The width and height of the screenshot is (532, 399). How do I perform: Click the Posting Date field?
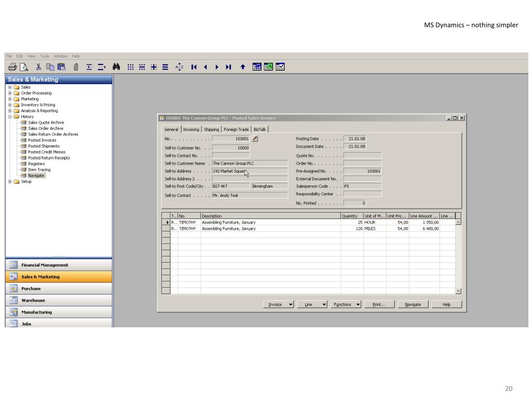pyautogui.click(x=355, y=138)
